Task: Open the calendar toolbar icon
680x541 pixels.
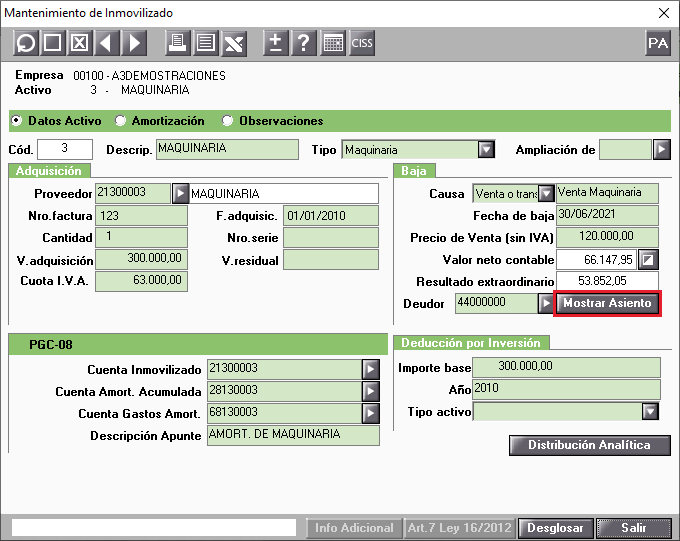Action: pos(333,43)
